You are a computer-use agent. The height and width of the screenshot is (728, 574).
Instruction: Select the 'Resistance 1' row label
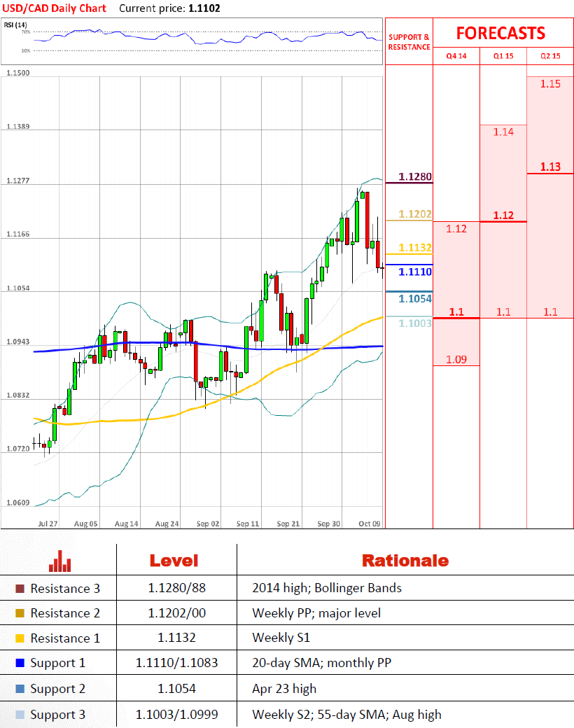tap(65, 638)
